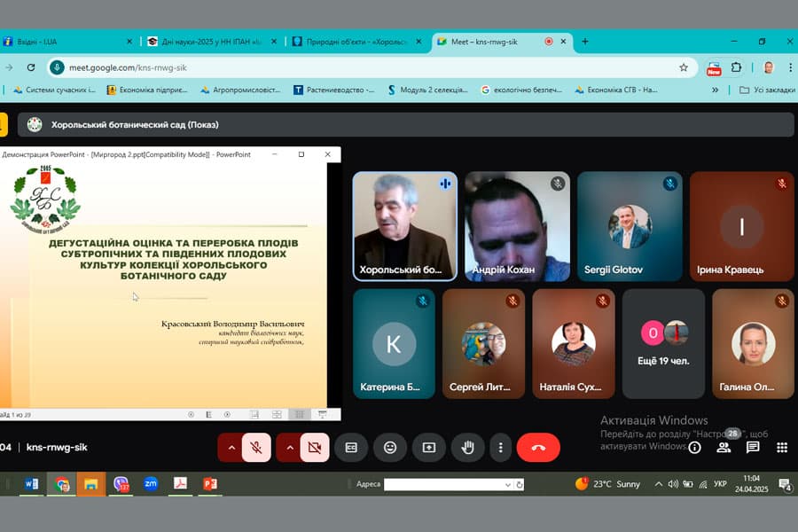Raise hand in the meeting
The width and height of the screenshot is (798, 532).
[467, 448]
